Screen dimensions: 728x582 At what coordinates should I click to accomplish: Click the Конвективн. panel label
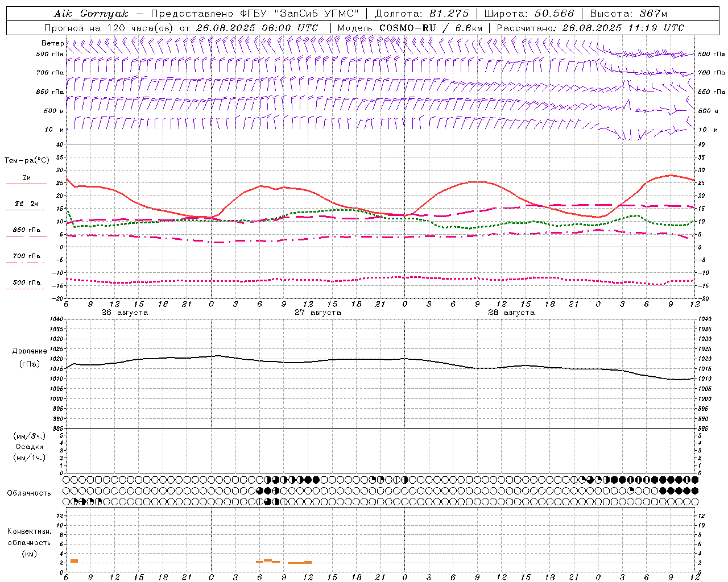pos(29,531)
